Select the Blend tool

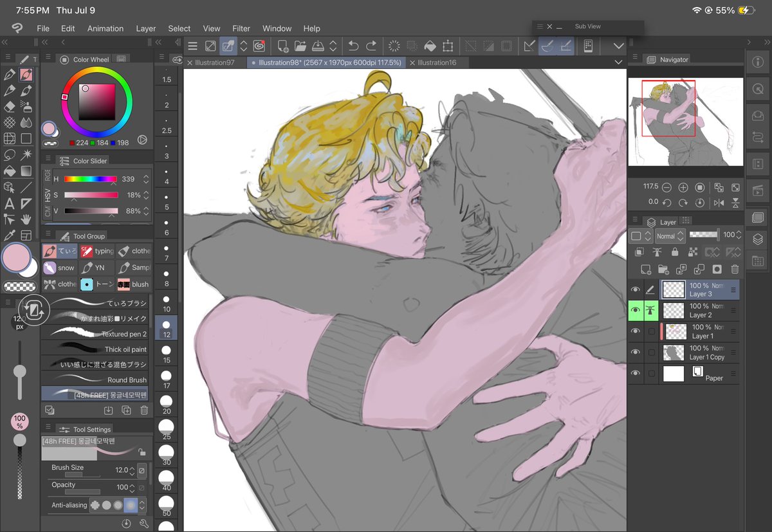26,123
